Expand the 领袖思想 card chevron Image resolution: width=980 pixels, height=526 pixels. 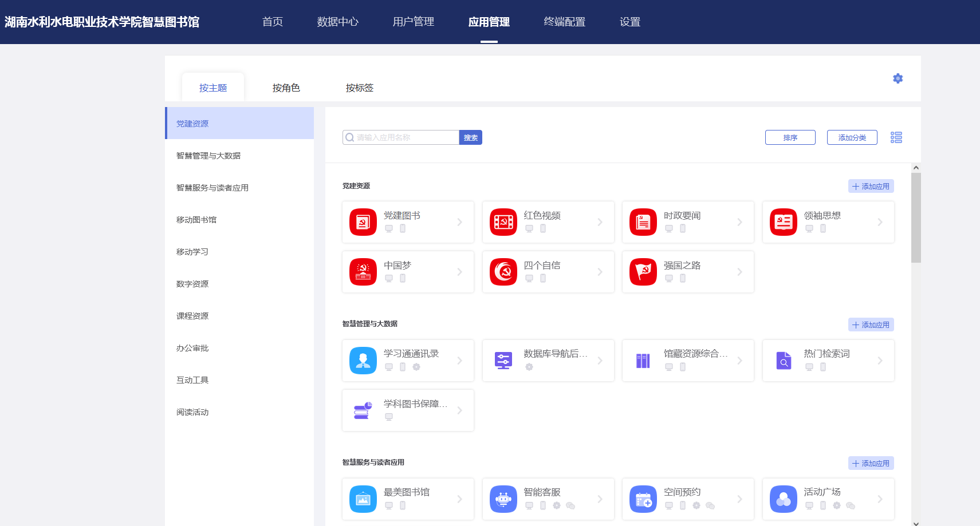tap(880, 222)
